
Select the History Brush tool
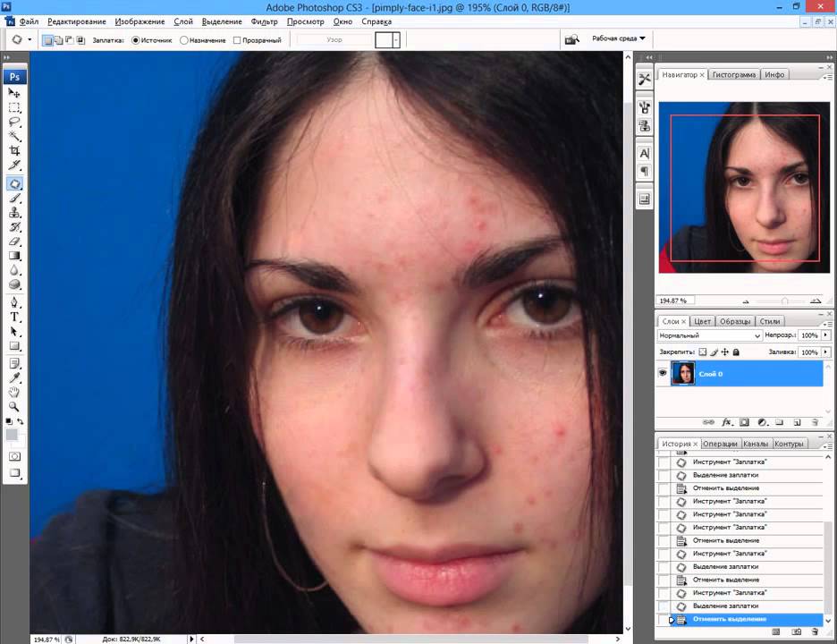[x=14, y=227]
